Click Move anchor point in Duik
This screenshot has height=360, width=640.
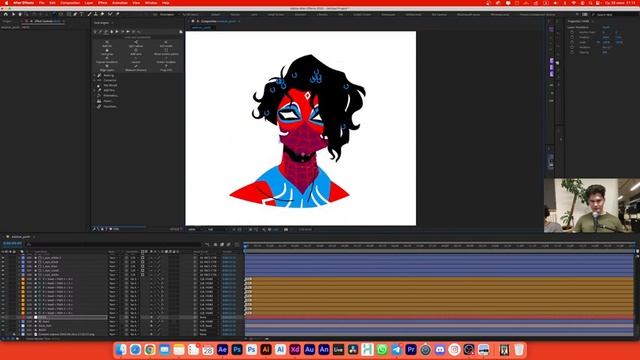pos(166,52)
